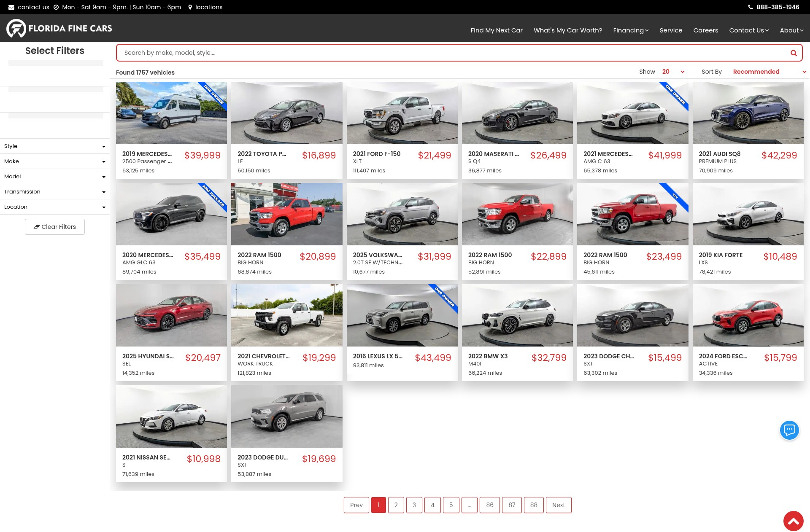The height and width of the screenshot is (532, 810).
Task: Click the search magnifier icon
Action: pyautogui.click(x=794, y=53)
